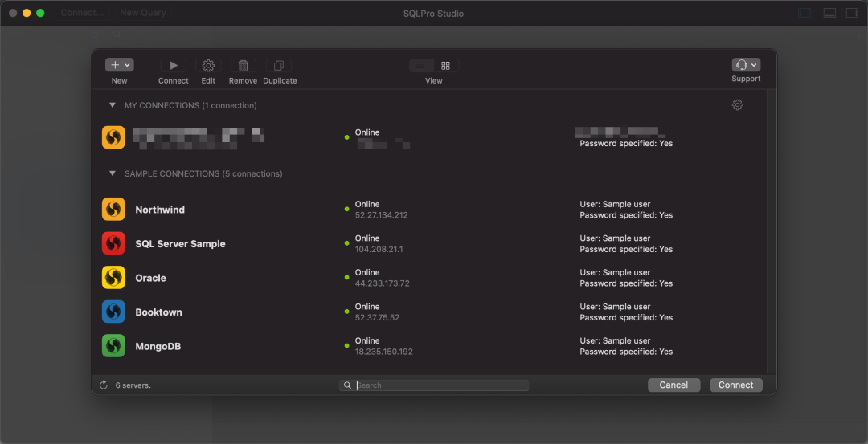Click 'User: Sample user' in Booktown row
The image size is (868, 444).
coord(615,307)
